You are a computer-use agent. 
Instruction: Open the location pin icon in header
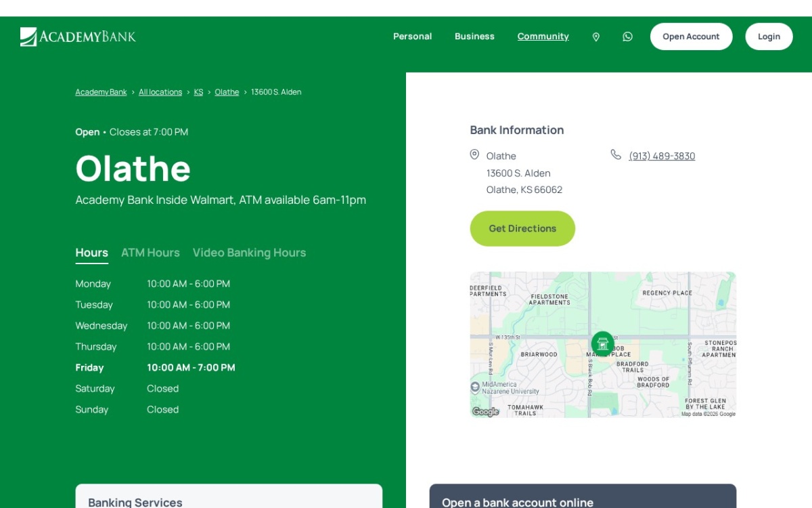(x=596, y=37)
